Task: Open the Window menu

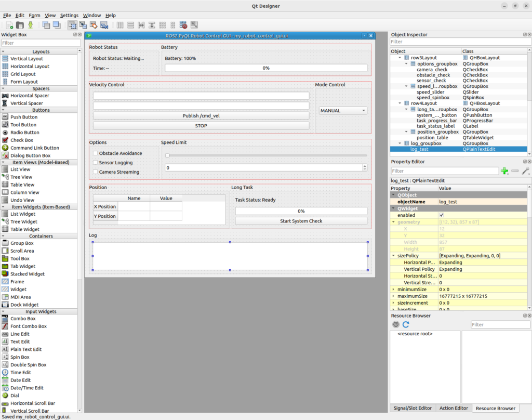Action: pyautogui.click(x=92, y=15)
